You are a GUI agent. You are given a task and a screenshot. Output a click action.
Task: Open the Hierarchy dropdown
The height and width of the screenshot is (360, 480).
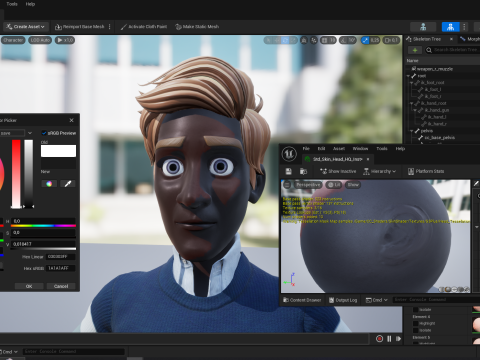(x=380, y=171)
